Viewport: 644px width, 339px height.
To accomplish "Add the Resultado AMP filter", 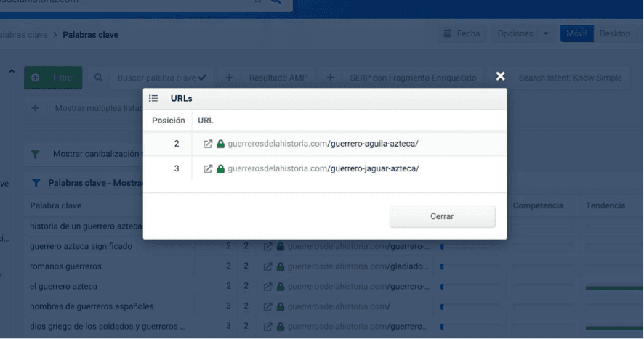I will click(267, 78).
